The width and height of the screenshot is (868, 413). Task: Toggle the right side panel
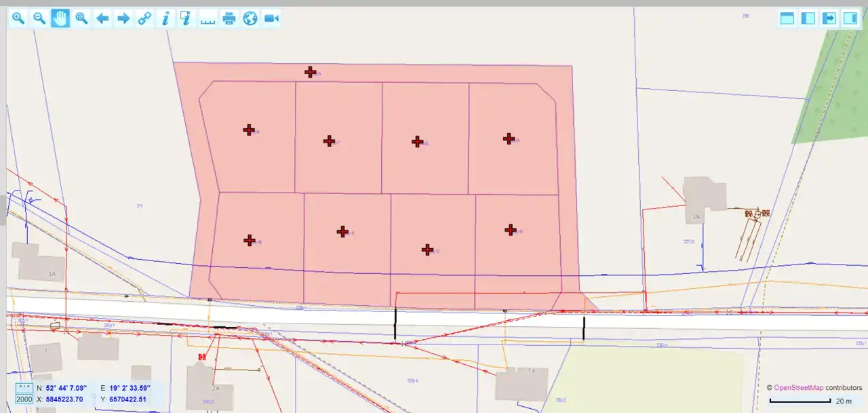click(x=850, y=18)
